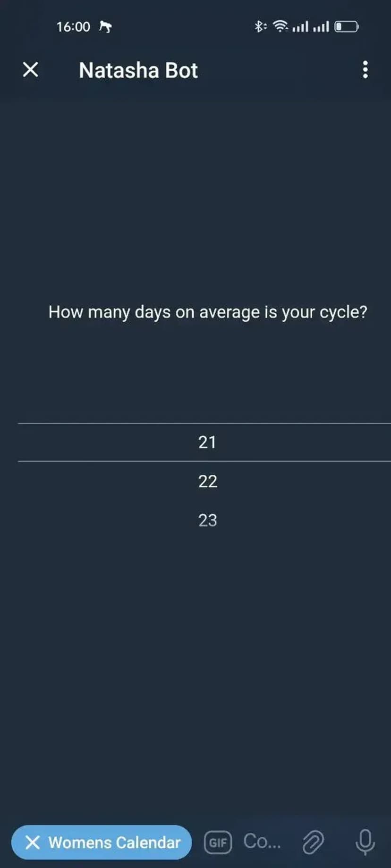The height and width of the screenshot is (868, 391).
Task: Tap the 16:00 clock in status bar
Action: (73, 27)
